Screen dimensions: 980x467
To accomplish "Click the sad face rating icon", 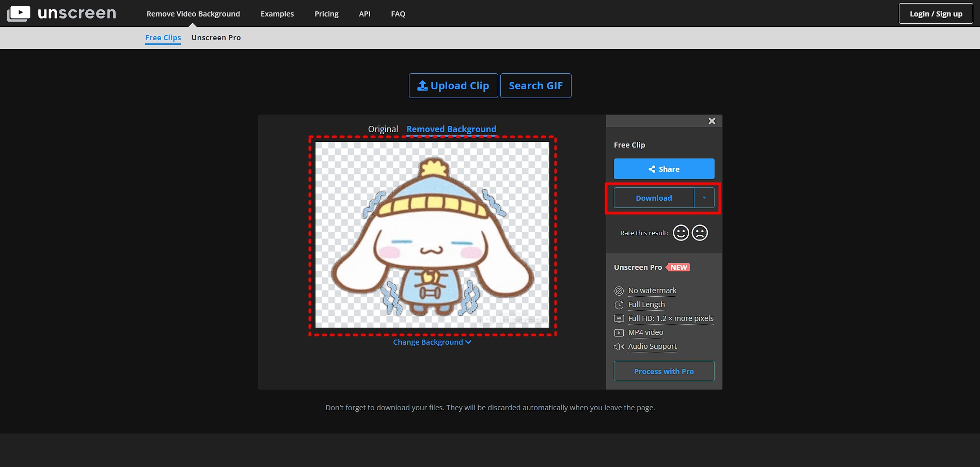I will 700,233.
